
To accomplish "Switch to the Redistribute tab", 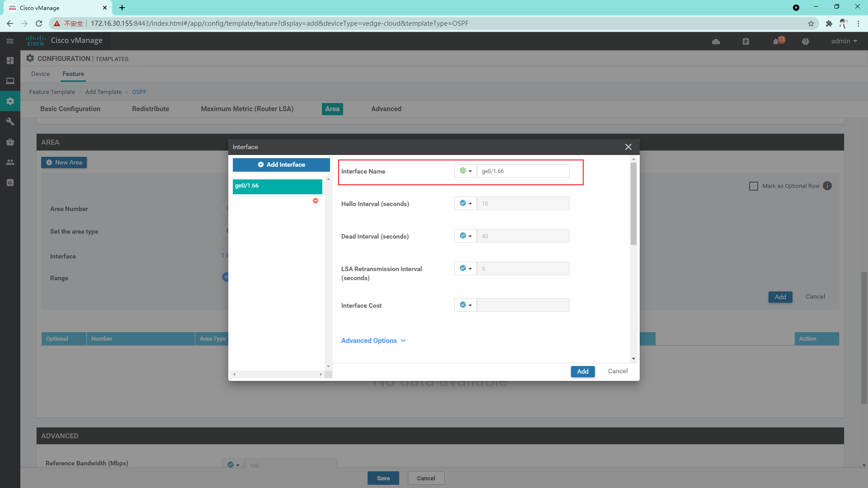I will point(150,109).
